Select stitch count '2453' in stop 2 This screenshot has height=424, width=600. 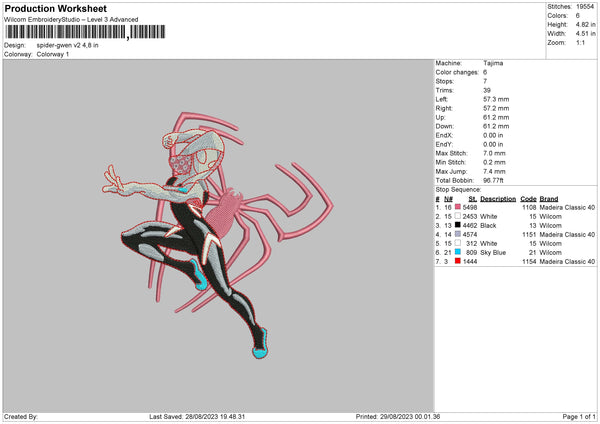[x=470, y=217]
